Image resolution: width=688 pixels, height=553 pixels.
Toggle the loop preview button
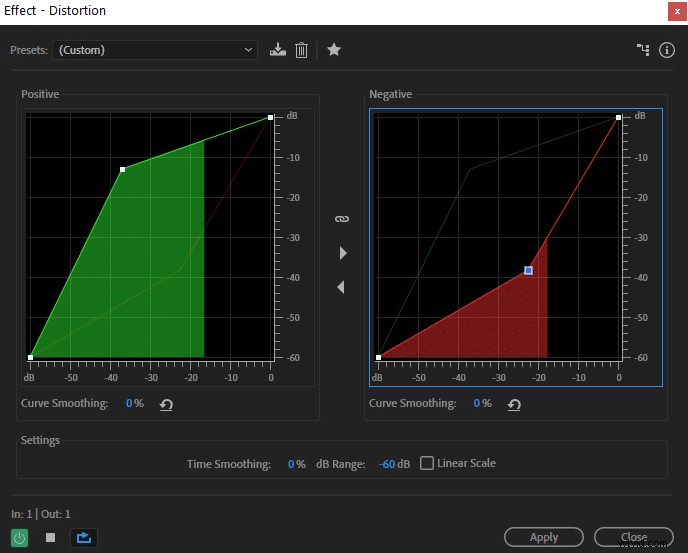[82, 537]
